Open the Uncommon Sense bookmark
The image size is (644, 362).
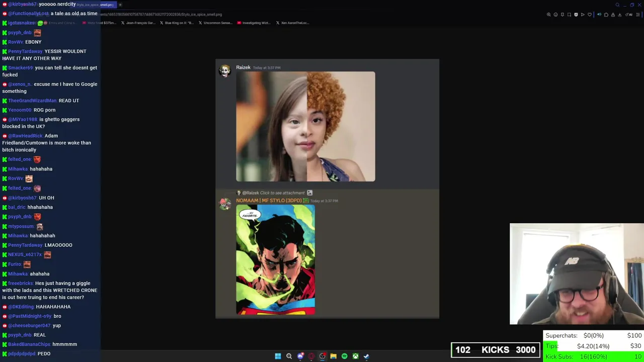coord(215,23)
